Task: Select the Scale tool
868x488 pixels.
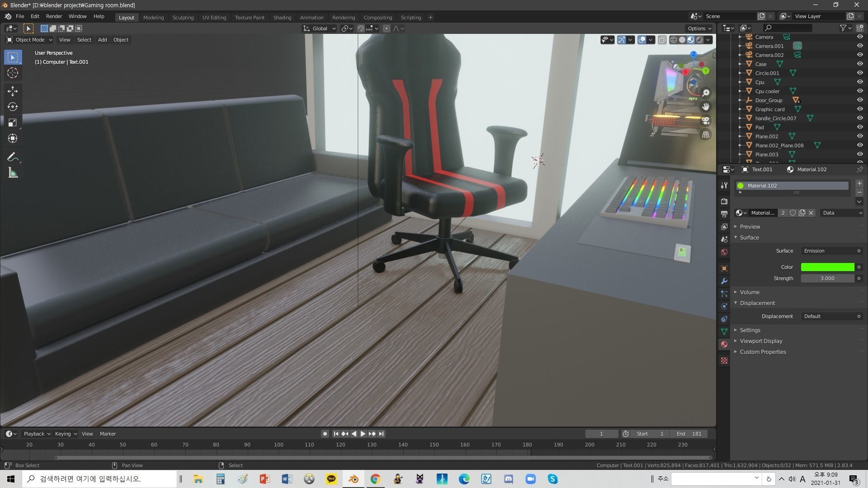Action: [x=13, y=123]
